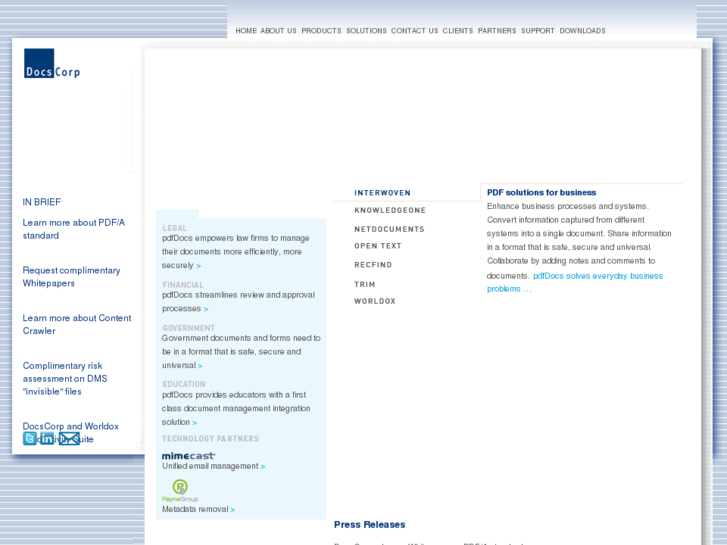Follow arrow after 'Metadata removal'
727x545 pixels.
click(x=233, y=510)
